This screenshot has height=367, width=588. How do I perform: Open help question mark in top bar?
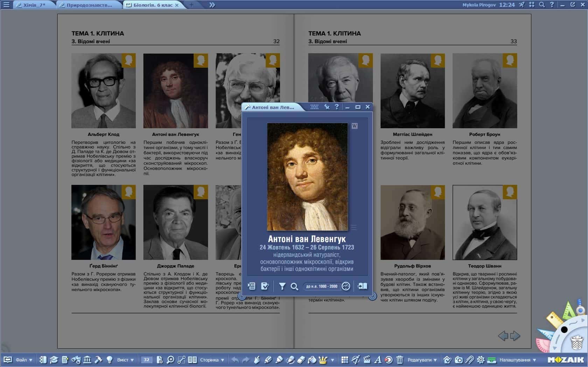[552, 5]
